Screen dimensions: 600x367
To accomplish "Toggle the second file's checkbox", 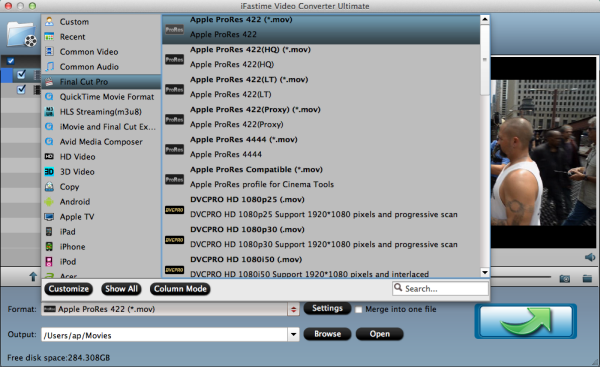I will pos(21,90).
